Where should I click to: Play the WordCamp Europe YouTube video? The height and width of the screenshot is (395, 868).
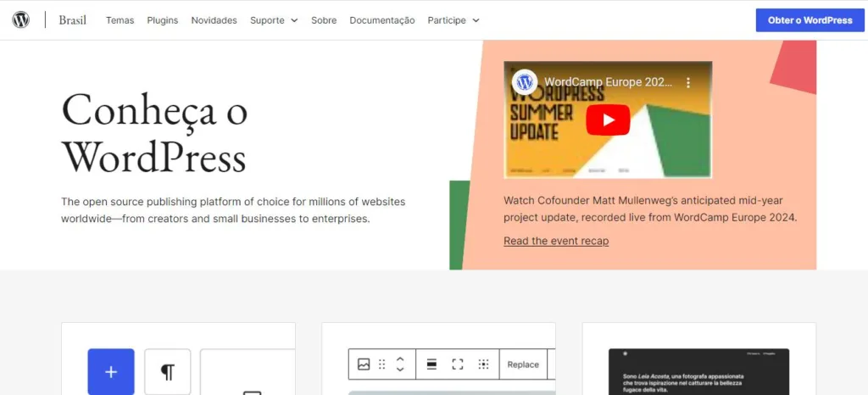607,120
